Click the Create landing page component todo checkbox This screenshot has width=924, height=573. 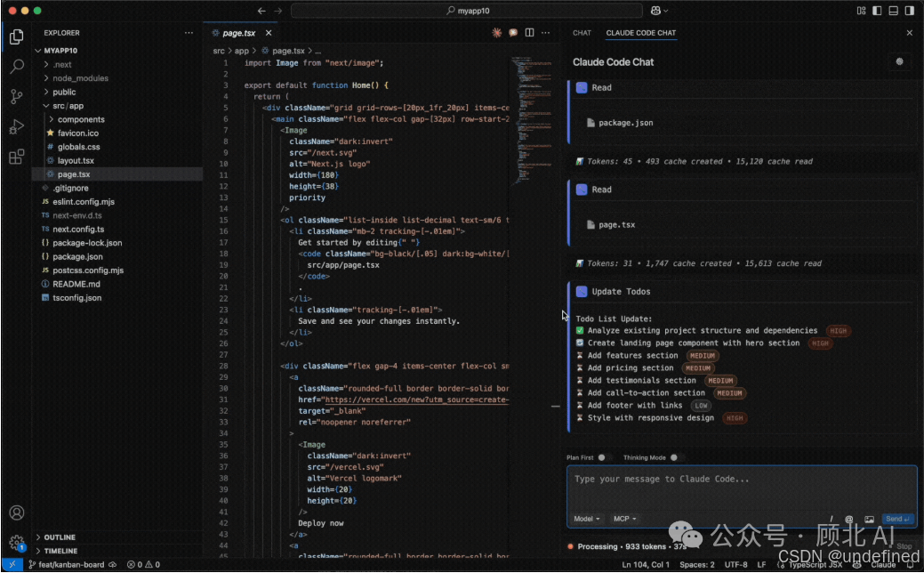[580, 343]
